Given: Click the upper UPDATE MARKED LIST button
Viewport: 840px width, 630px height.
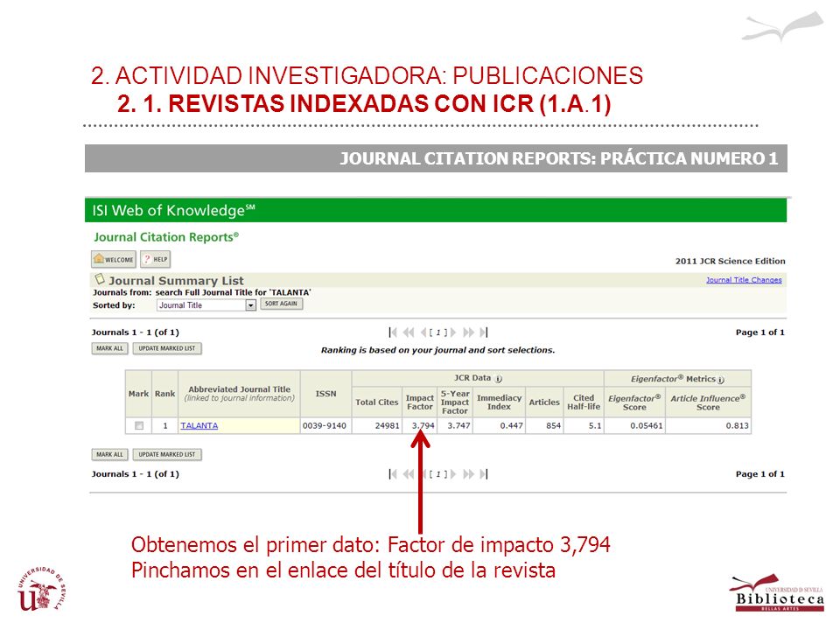Looking at the screenshot, I should [x=167, y=349].
